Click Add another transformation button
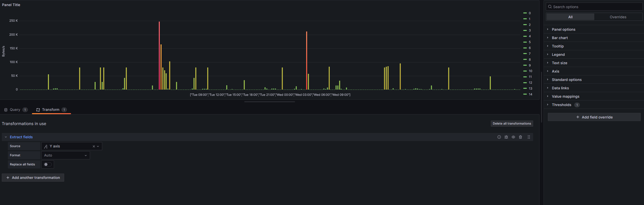The height and width of the screenshot is (205, 644). tap(33, 178)
